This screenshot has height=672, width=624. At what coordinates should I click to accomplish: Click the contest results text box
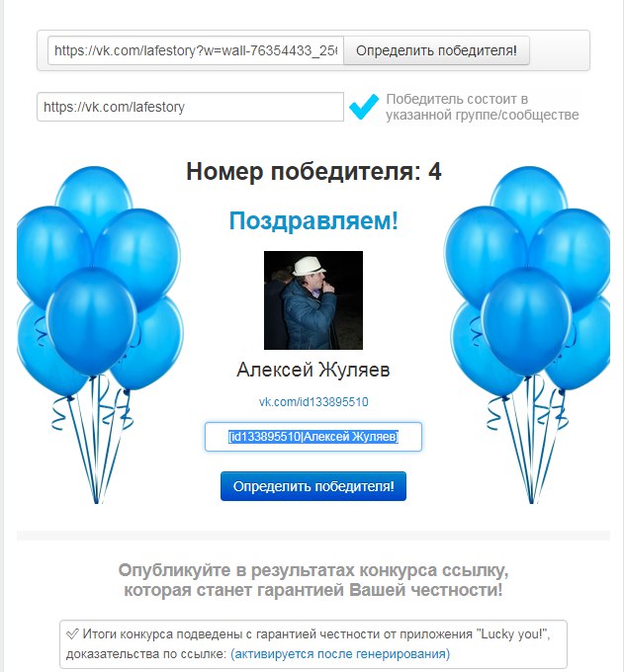(x=313, y=644)
